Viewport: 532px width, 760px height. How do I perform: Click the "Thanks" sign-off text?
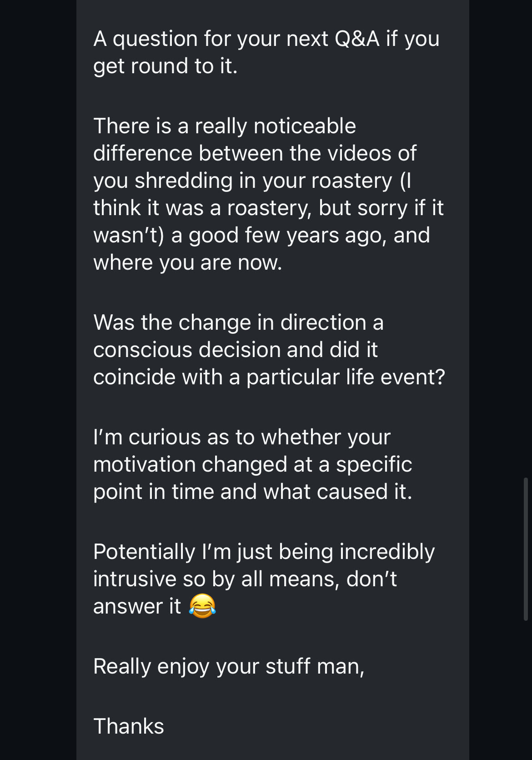(x=129, y=726)
